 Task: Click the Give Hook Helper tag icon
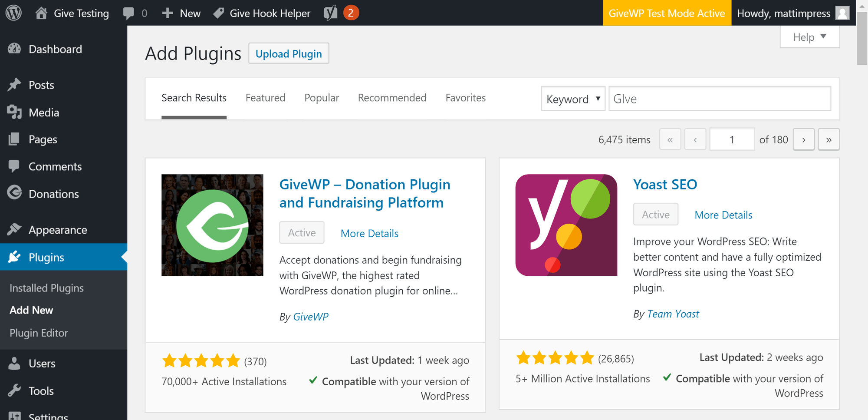pos(219,13)
